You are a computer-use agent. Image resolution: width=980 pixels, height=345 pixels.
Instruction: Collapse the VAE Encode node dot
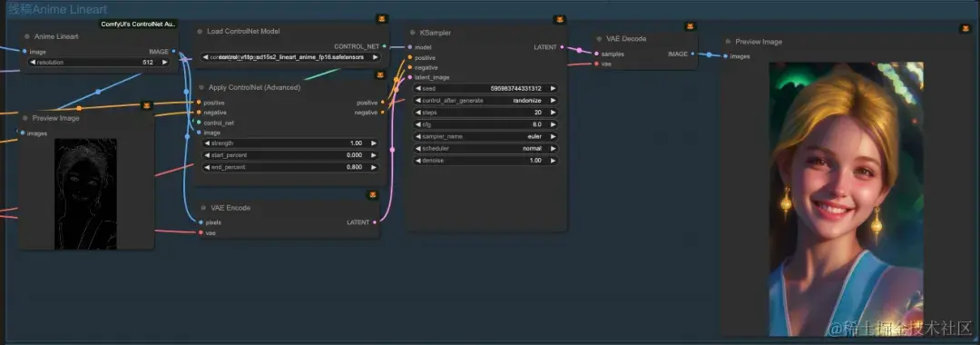coord(204,208)
